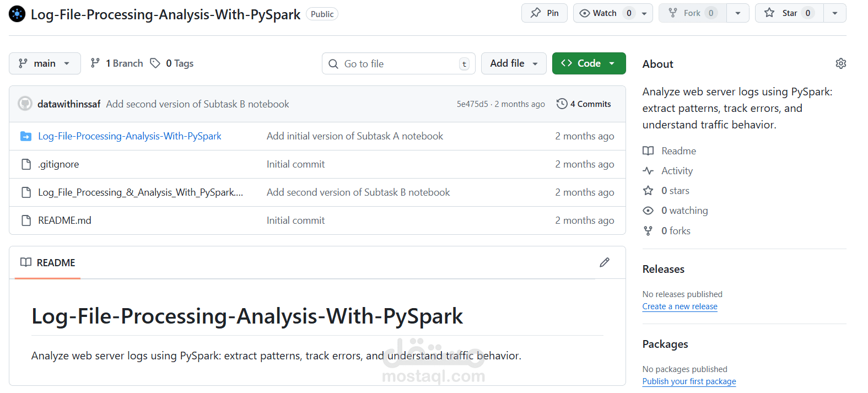This screenshot has height=393, width=868.
Task: Open README.md row Initial commit message
Action: [295, 220]
